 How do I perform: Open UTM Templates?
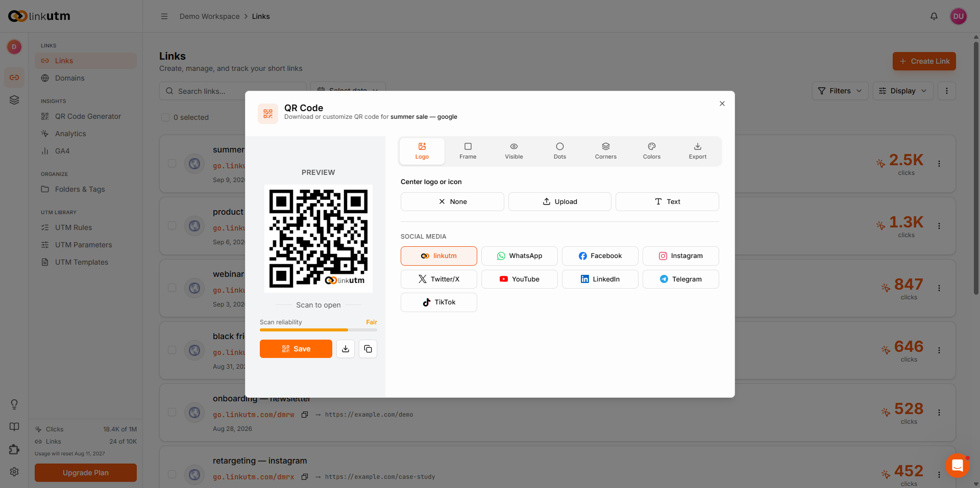[86, 262]
